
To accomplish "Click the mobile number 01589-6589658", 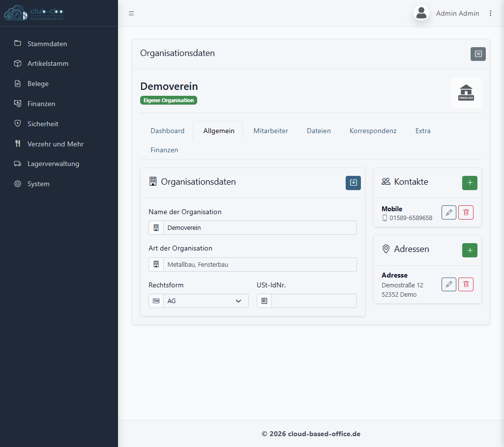I will pos(411,218).
